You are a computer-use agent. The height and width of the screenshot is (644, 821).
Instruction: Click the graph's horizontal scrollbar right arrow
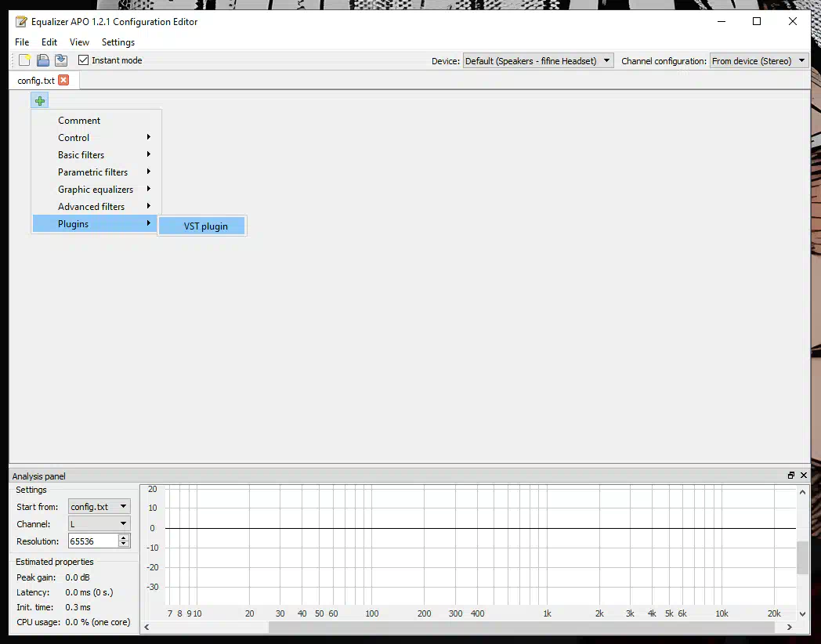tap(790, 627)
